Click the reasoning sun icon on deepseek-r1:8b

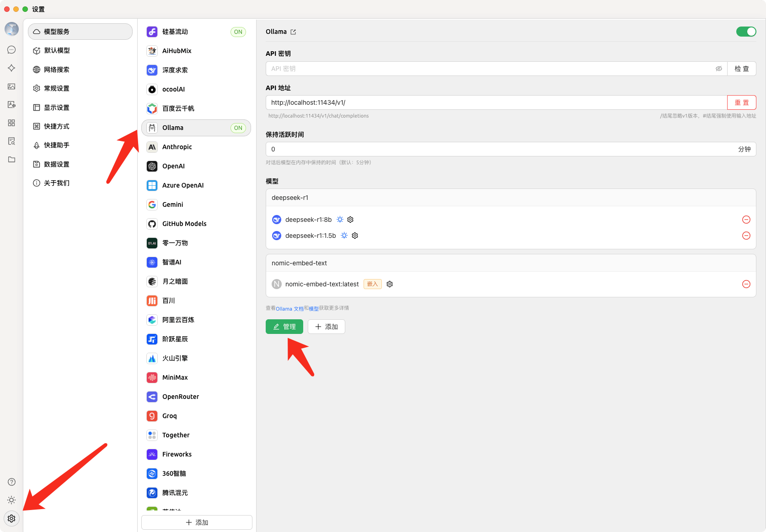point(340,220)
